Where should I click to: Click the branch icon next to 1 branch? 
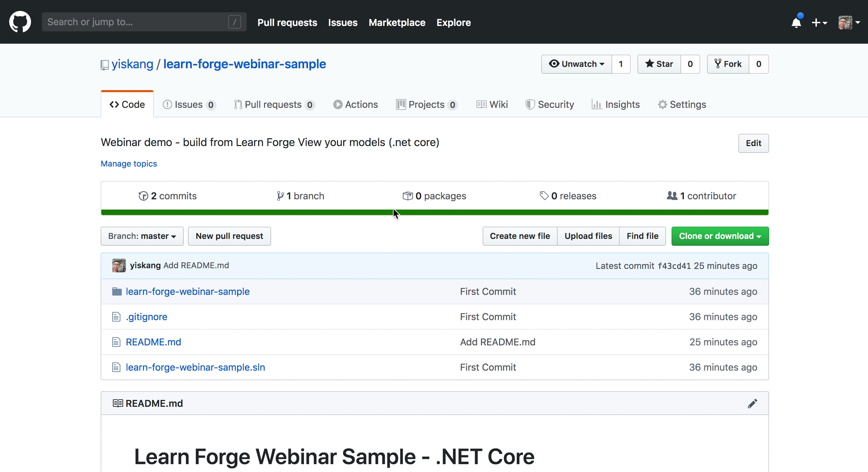[x=280, y=196]
